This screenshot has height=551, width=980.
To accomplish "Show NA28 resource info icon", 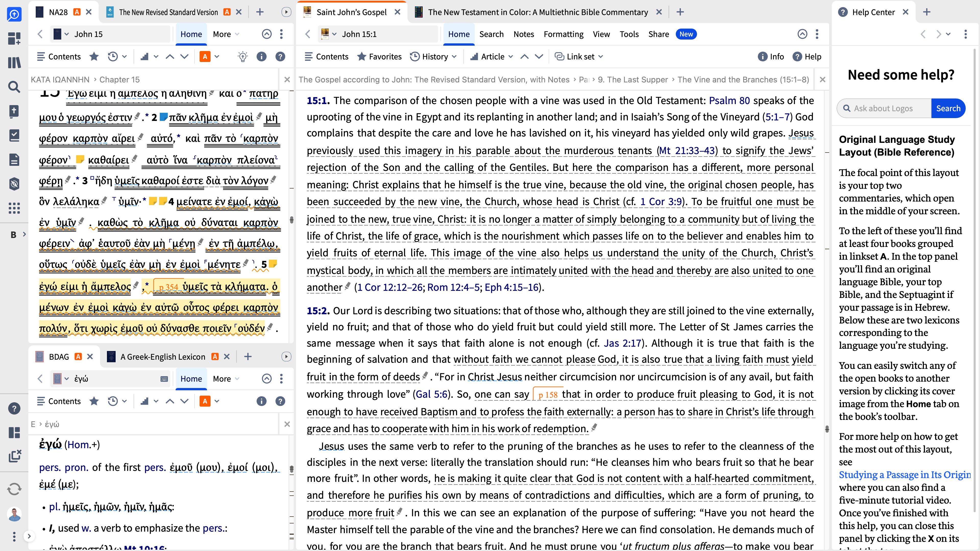I will (261, 57).
